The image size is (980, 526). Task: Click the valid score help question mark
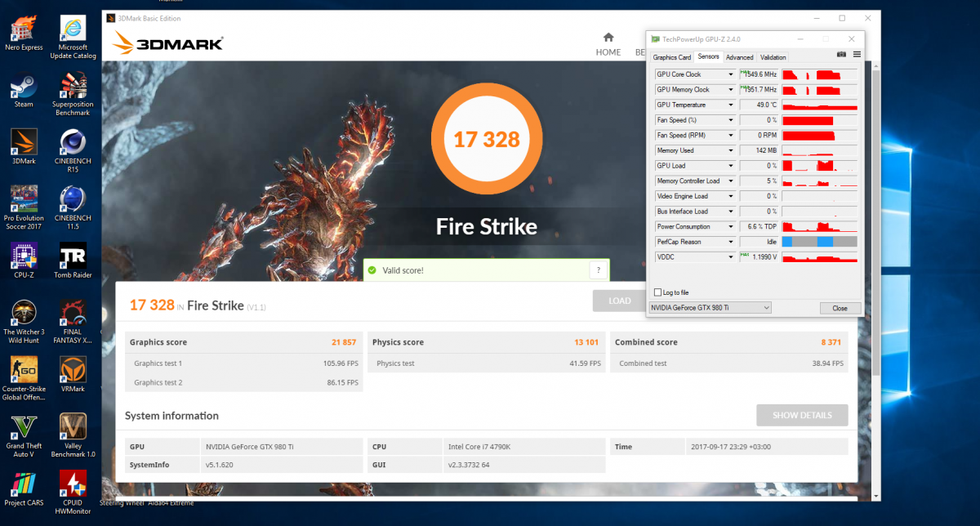(598, 270)
